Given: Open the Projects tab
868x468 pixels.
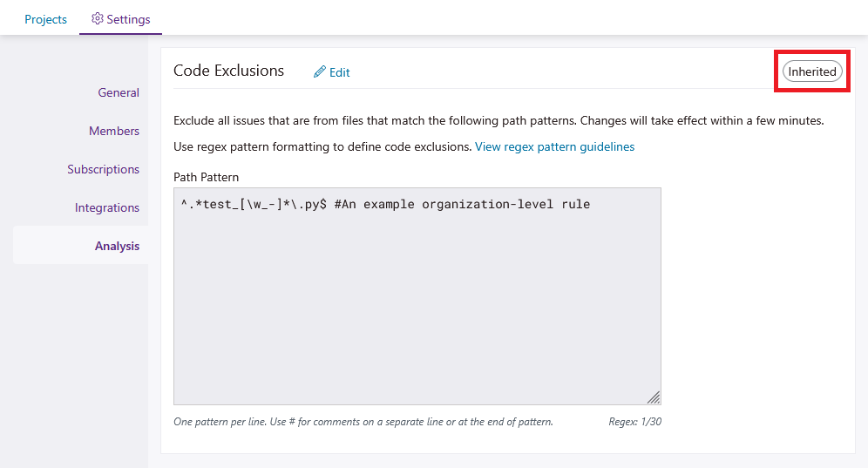Looking at the screenshot, I should pos(45,19).
